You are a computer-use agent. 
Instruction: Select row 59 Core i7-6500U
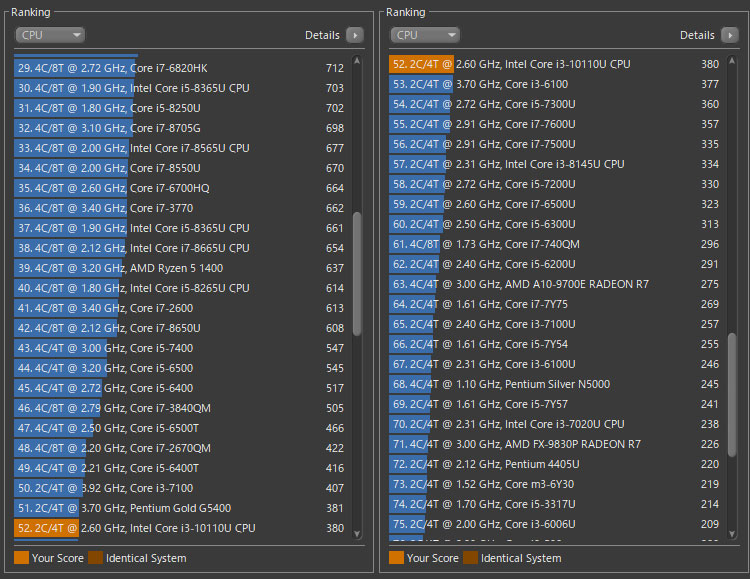tap(557, 204)
